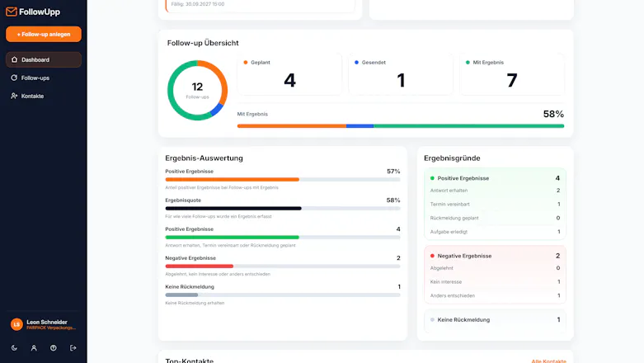Screen dimensions: 644x363
Task: Open the Follow-ups menu item
Action: coord(44,78)
